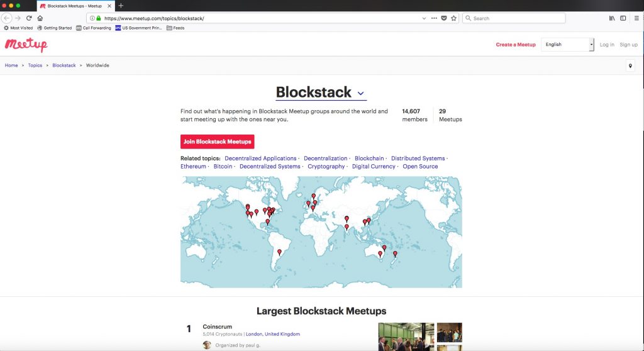Go to Home breadcrumb
Screen dimensions: 644x351
point(11,65)
